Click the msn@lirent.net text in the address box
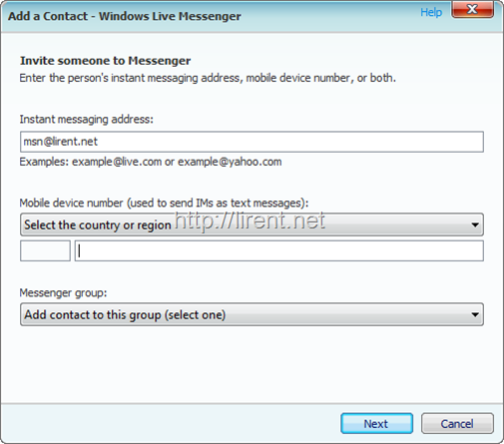Image resolution: width=504 pixels, height=444 pixels. coord(60,142)
